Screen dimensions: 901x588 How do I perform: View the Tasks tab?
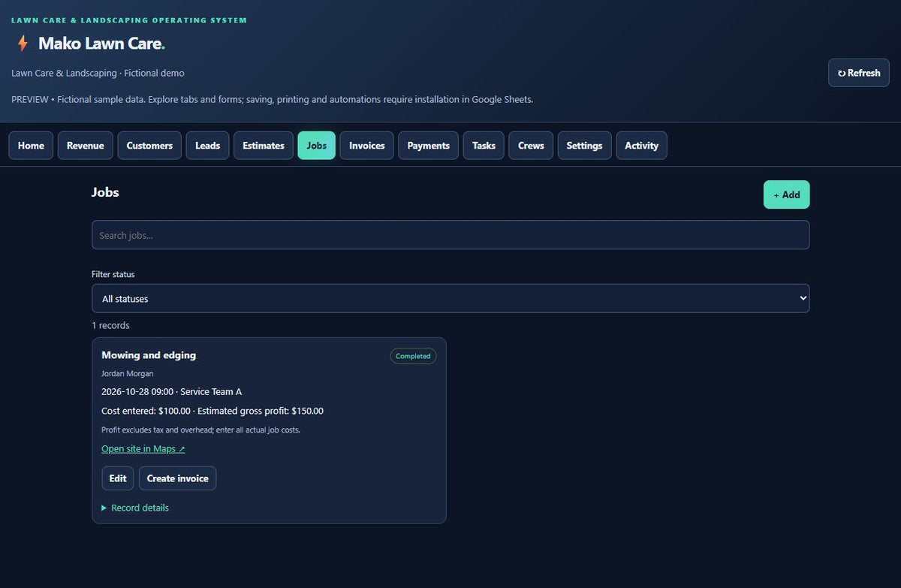coord(484,146)
